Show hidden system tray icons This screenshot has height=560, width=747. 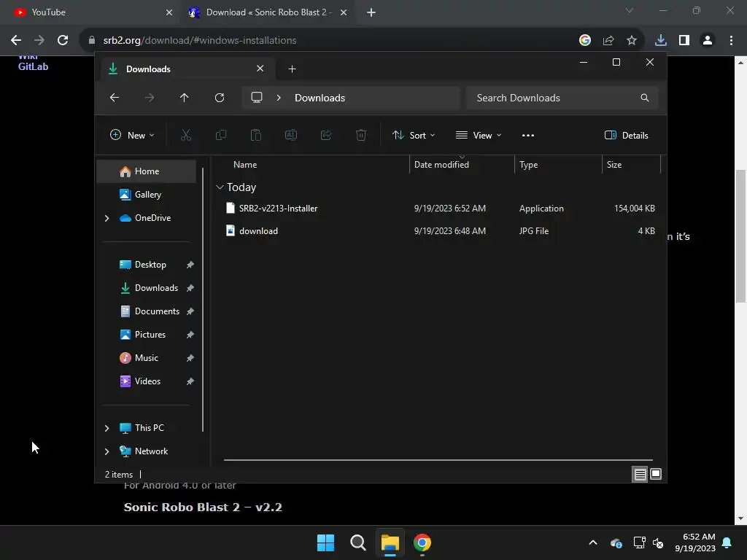click(593, 542)
